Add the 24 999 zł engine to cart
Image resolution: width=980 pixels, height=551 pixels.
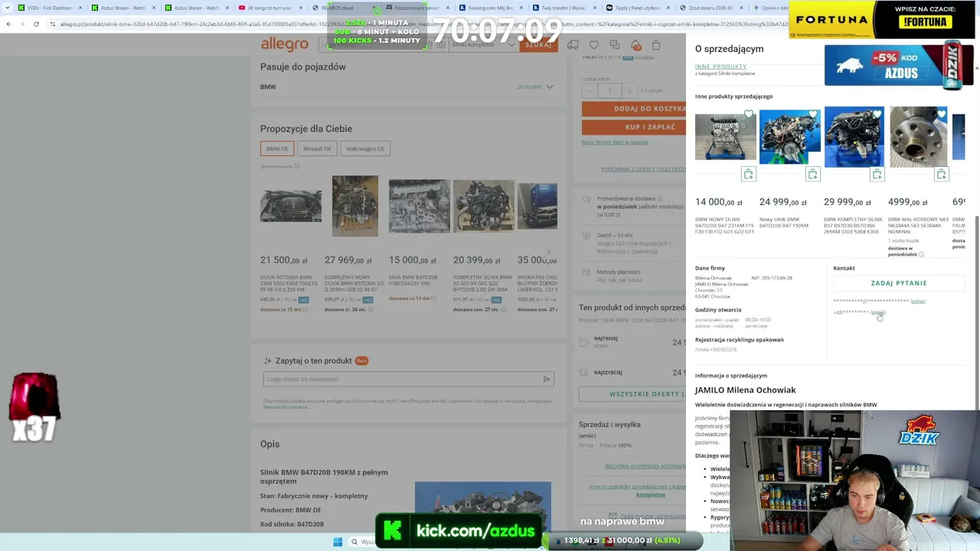point(813,174)
